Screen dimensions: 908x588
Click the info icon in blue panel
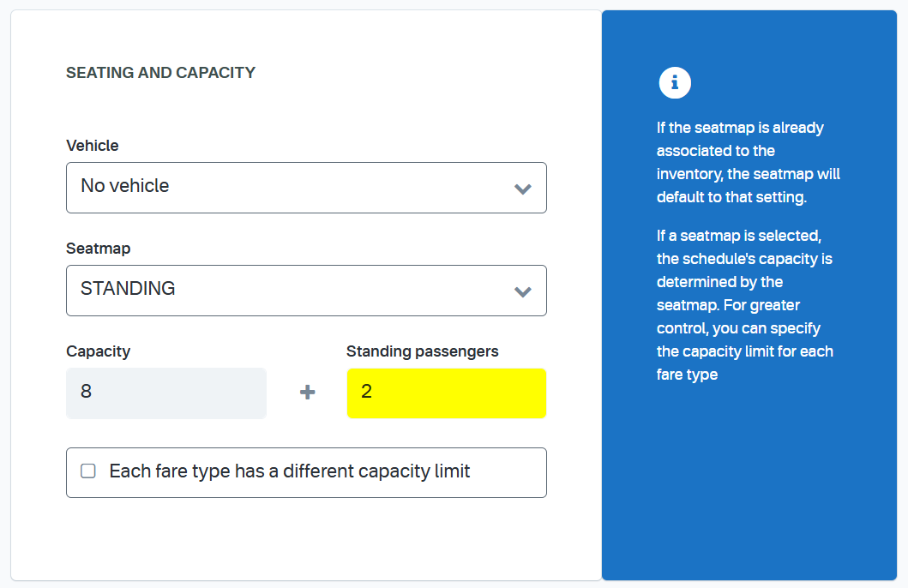[x=675, y=83]
